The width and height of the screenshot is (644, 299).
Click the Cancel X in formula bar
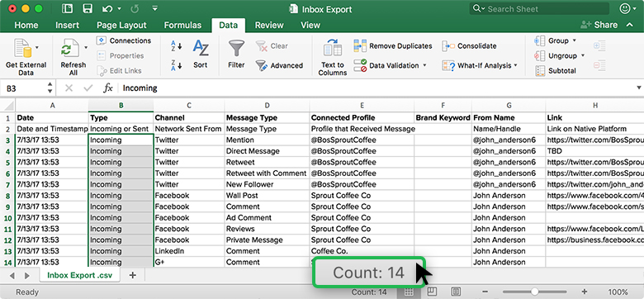[69, 88]
